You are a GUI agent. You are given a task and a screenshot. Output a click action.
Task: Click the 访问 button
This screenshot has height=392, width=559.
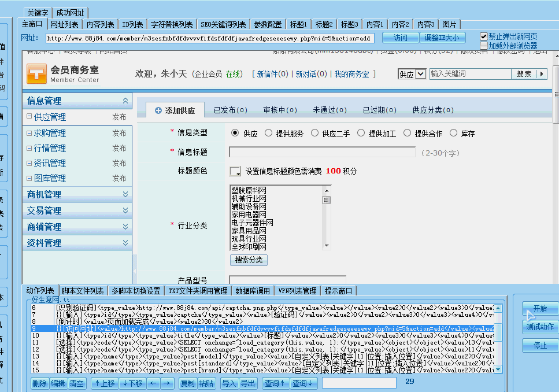click(x=401, y=38)
